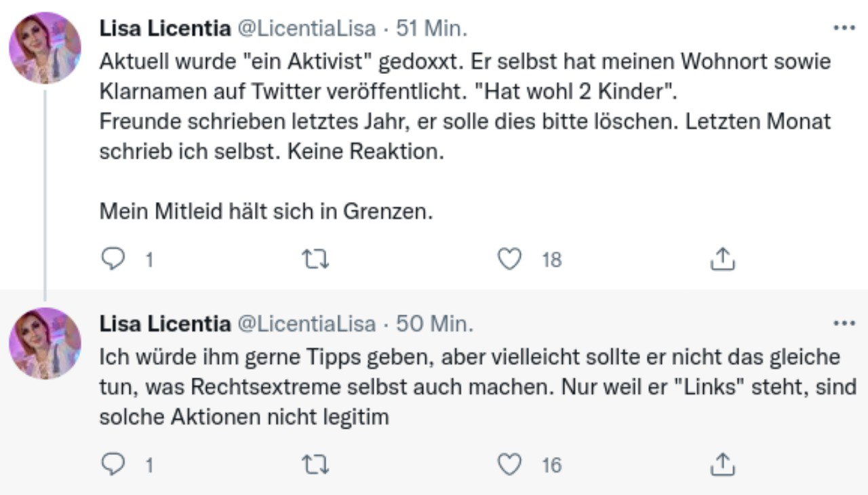Open Lisa Licentia name link on first tweet

tap(165, 29)
